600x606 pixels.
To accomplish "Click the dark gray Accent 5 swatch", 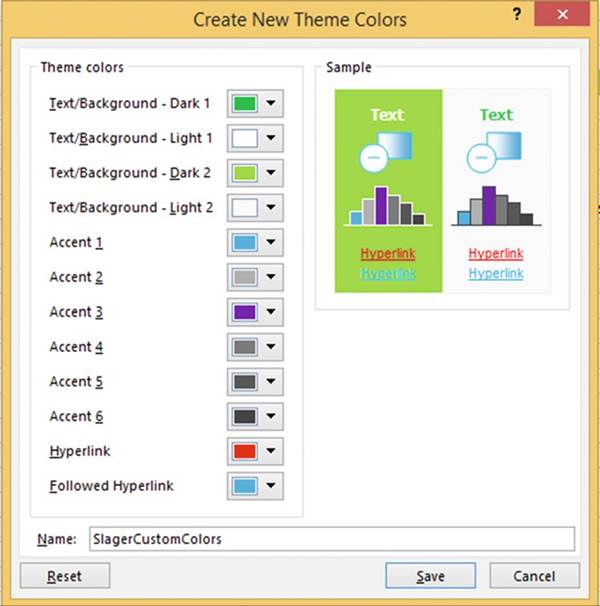I will click(x=245, y=382).
